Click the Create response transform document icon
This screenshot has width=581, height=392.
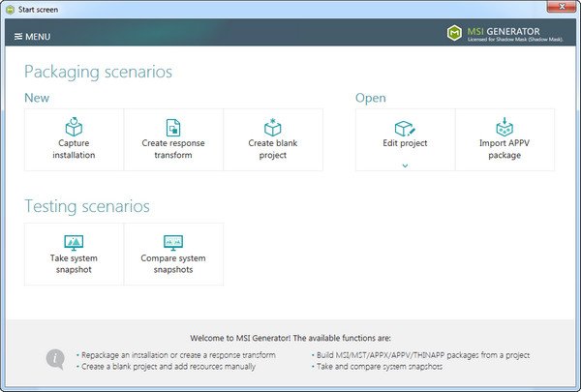(x=173, y=128)
